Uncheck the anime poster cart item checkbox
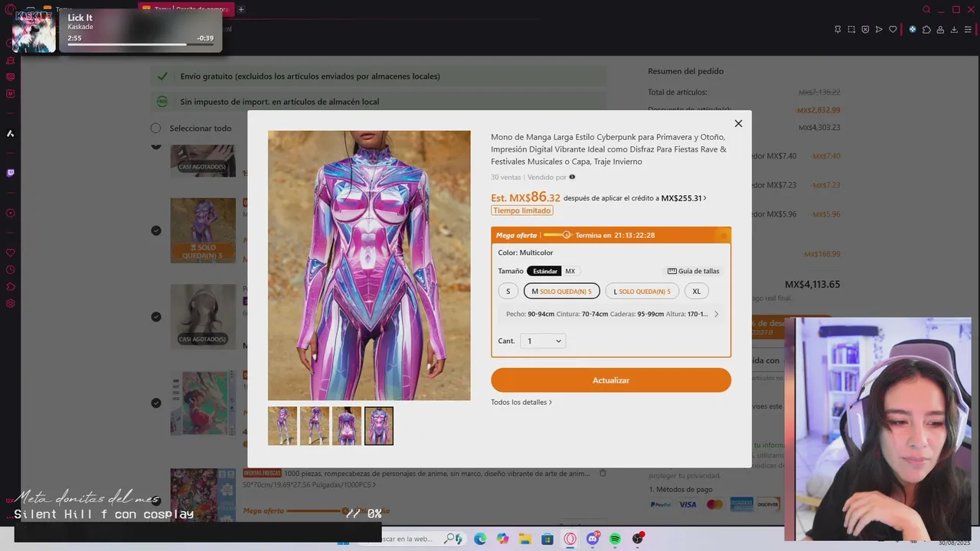The width and height of the screenshot is (980, 551). [156, 403]
